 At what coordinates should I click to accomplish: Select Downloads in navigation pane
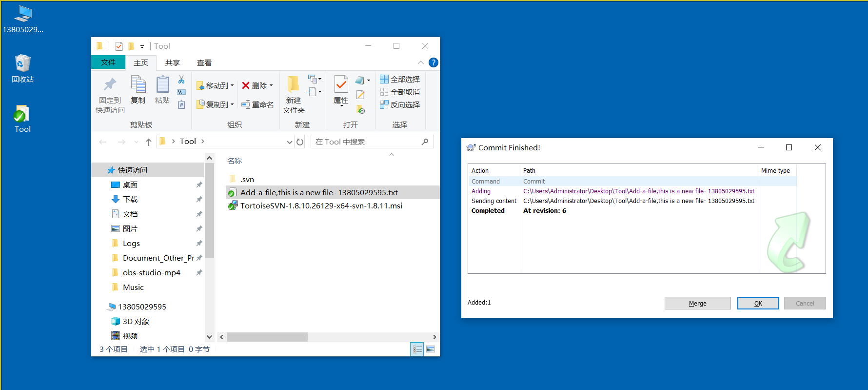tap(130, 199)
